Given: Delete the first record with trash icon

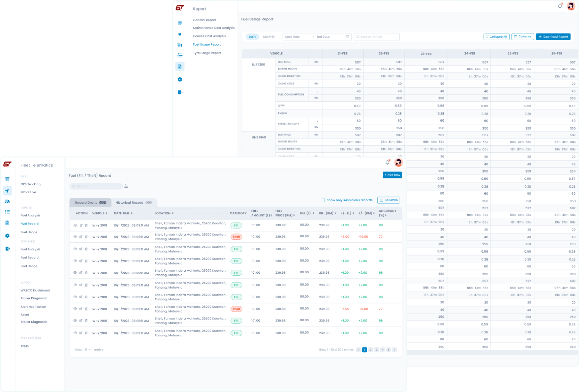Looking at the screenshot, I should click(86, 225).
